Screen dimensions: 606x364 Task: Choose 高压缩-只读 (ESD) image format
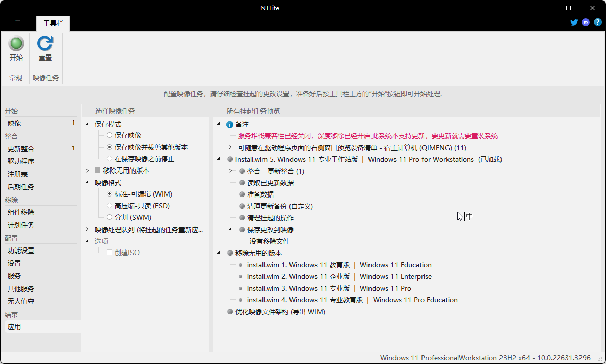tap(110, 206)
